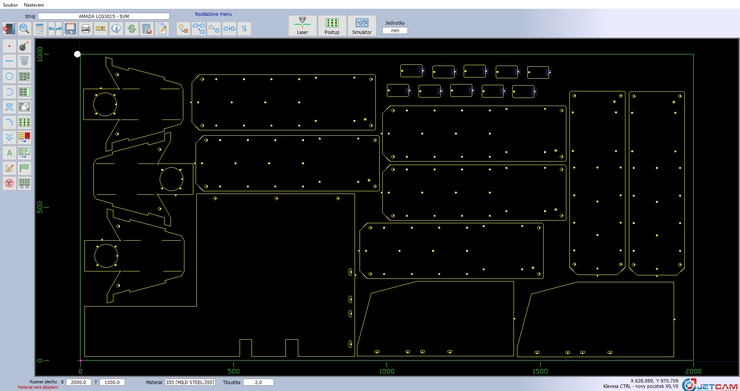
Task: Click the magnifier zoom icon
Action: [25, 29]
